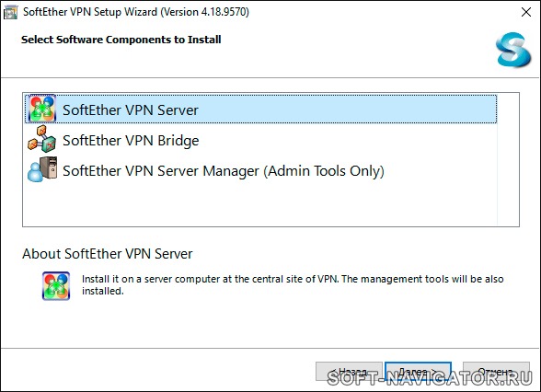Go back with the Назад button

[349, 372]
